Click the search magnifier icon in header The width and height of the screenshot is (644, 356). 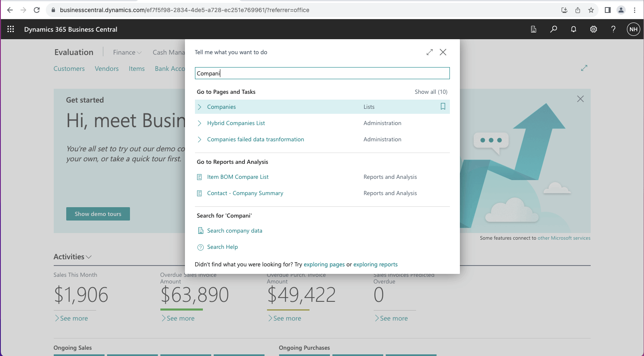pos(554,29)
